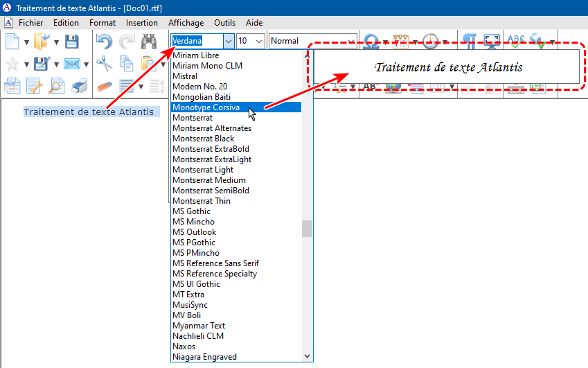Switch to fullscreen view monitor icon

click(x=492, y=42)
